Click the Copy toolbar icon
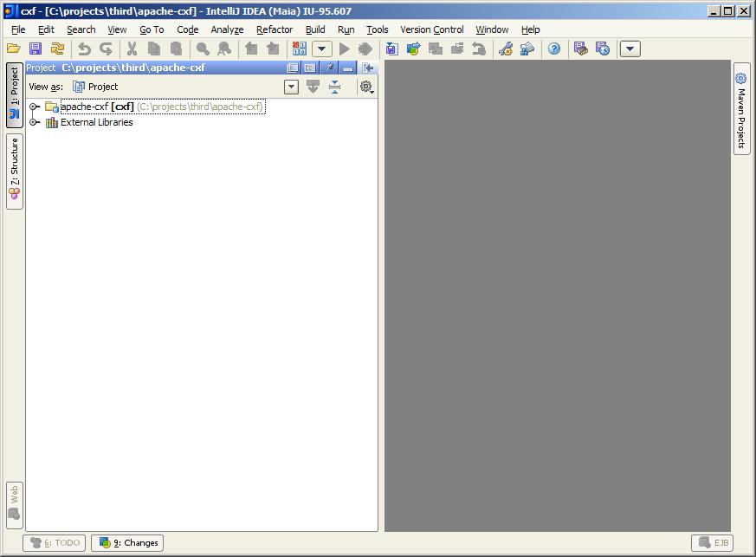756x557 pixels. coord(154,49)
